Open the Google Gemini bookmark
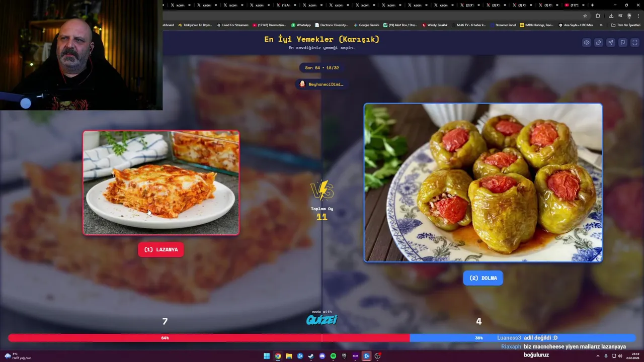 (x=366, y=25)
